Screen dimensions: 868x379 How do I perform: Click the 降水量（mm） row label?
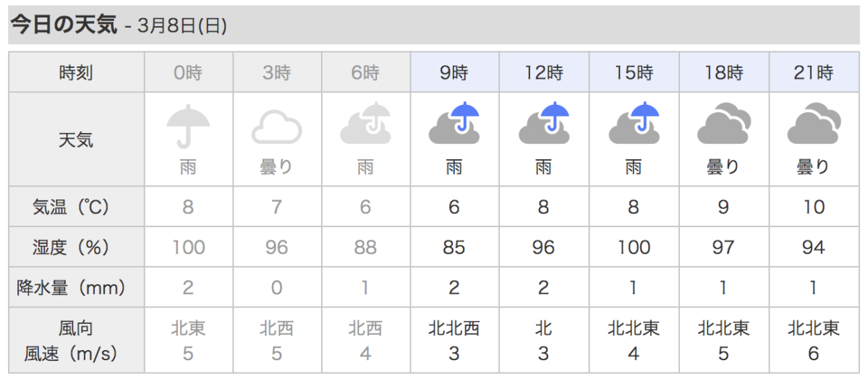76,288
